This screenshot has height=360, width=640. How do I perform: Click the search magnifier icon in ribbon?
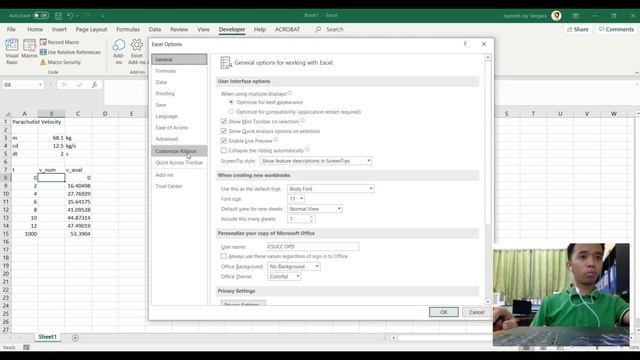(x=318, y=29)
